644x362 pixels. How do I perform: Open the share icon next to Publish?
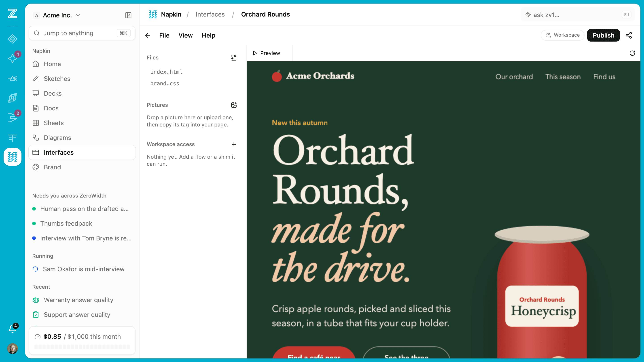click(629, 35)
